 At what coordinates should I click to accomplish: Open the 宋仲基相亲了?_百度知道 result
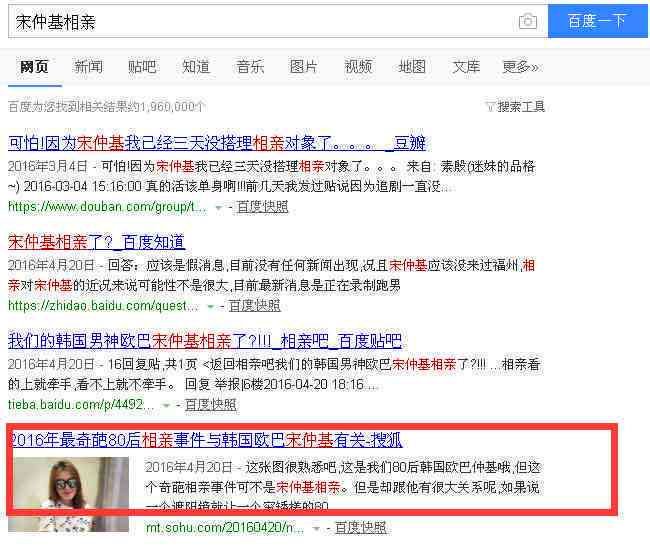97,242
